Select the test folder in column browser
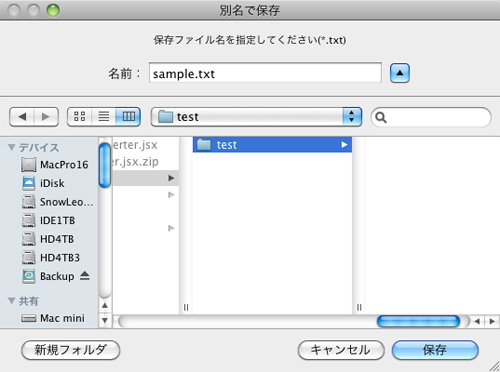Viewport: 500px width, 372px height. point(272,145)
